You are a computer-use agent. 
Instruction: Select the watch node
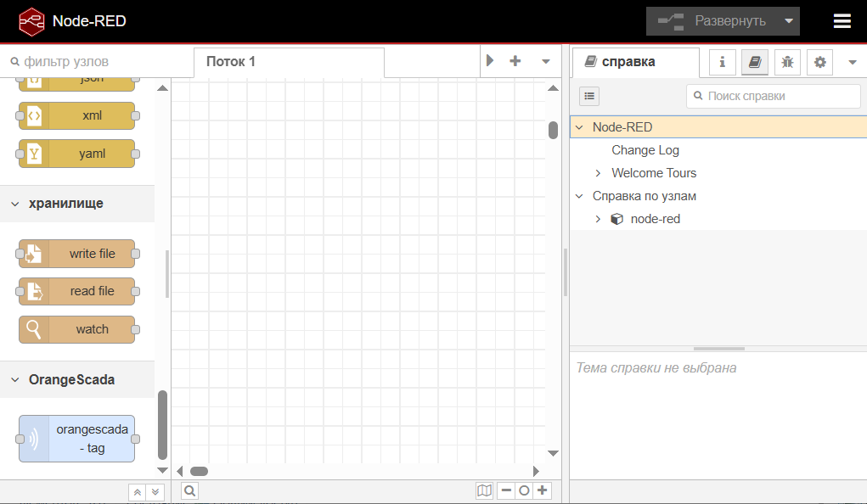(77, 329)
